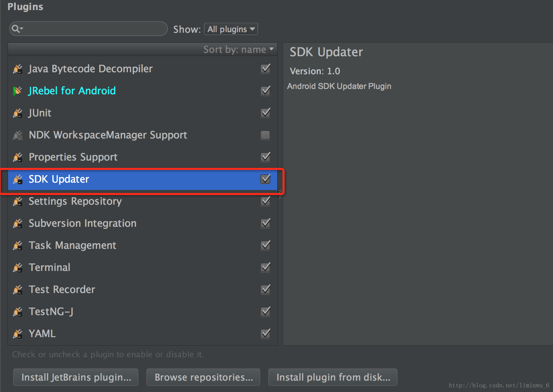The width and height of the screenshot is (553, 392).
Task: Select Subversion Integration in the list
Action: pyautogui.click(x=143, y=223)
